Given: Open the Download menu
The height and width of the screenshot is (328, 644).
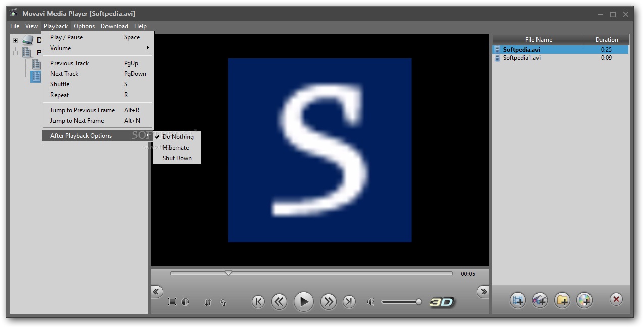Looking at the screenshot, I should [x=115, y=26].
